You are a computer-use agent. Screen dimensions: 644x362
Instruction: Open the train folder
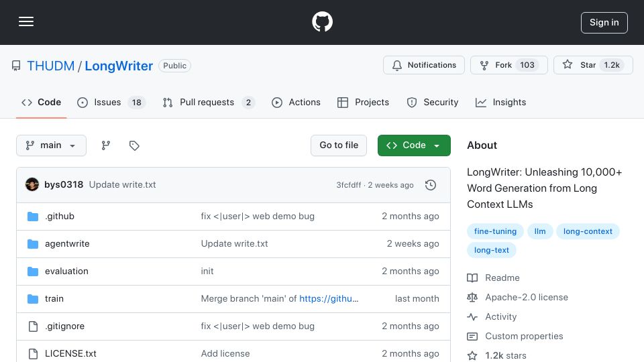[x=54, y=299]
